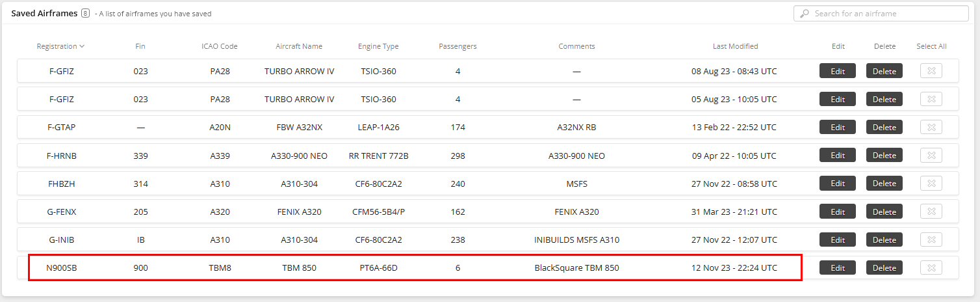The image size is (980, 302).
Task: Click Select All header link
Action: click(x=931, y=46)
